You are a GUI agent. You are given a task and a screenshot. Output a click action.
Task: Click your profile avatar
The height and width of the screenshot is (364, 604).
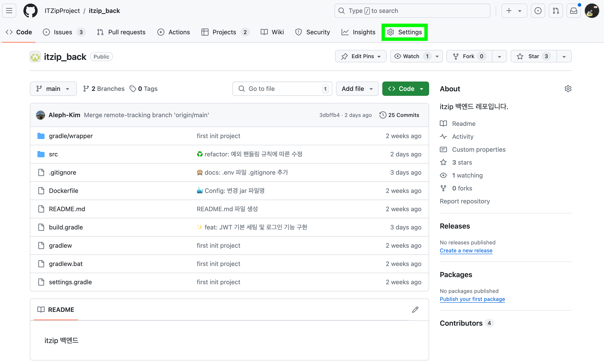coord(592,10)
